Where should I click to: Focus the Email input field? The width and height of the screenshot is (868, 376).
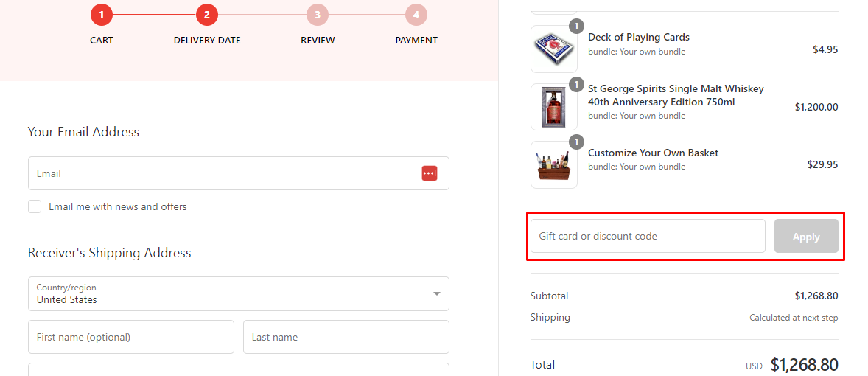[x=239, y=173]
